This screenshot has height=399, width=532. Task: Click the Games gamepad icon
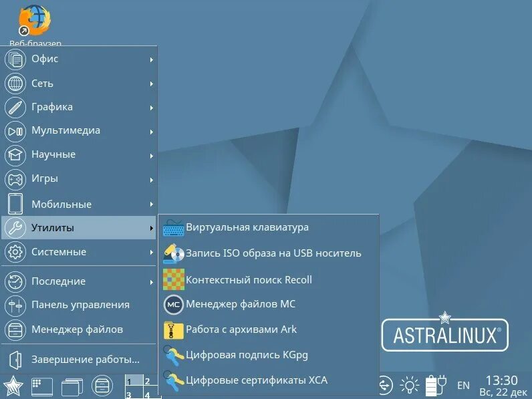click(x=15, y=179)
